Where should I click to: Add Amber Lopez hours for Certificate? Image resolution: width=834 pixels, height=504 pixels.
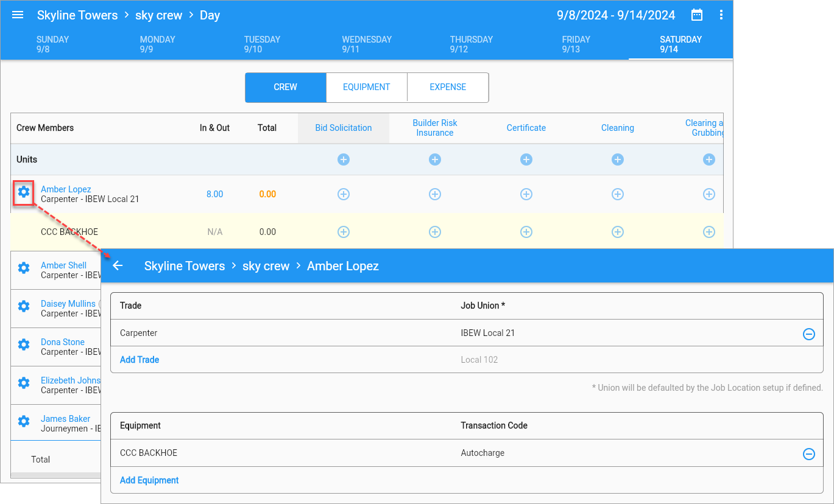526,194
